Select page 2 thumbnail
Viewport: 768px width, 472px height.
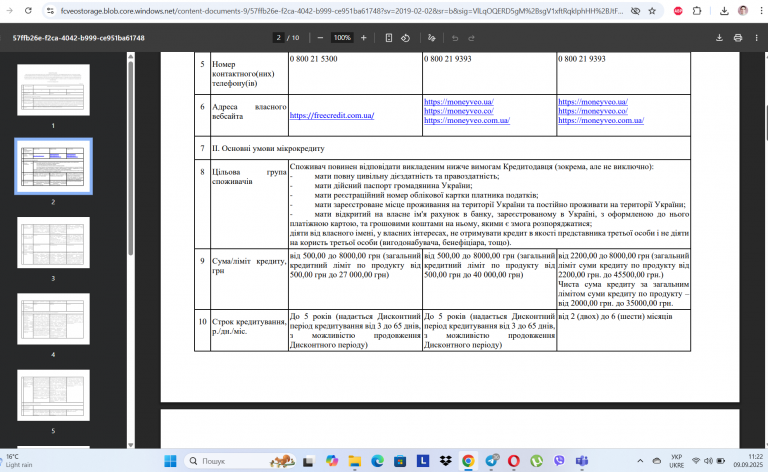53,166
